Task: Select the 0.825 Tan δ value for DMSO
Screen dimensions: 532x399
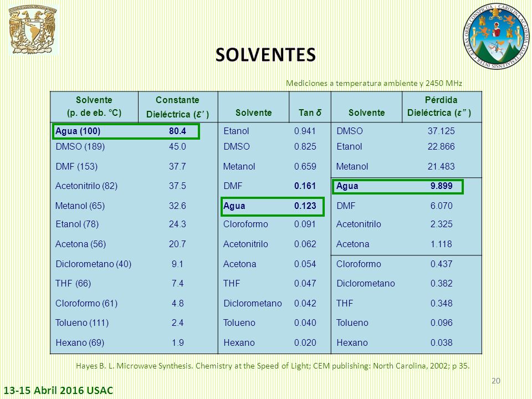Action: pos(305,146)
